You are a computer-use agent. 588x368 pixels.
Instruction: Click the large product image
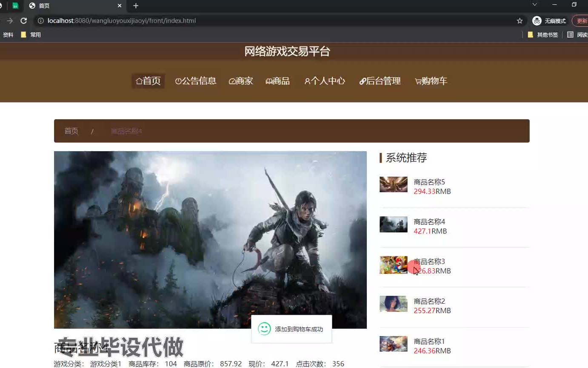pyautogui.click(x=210, y=240)
